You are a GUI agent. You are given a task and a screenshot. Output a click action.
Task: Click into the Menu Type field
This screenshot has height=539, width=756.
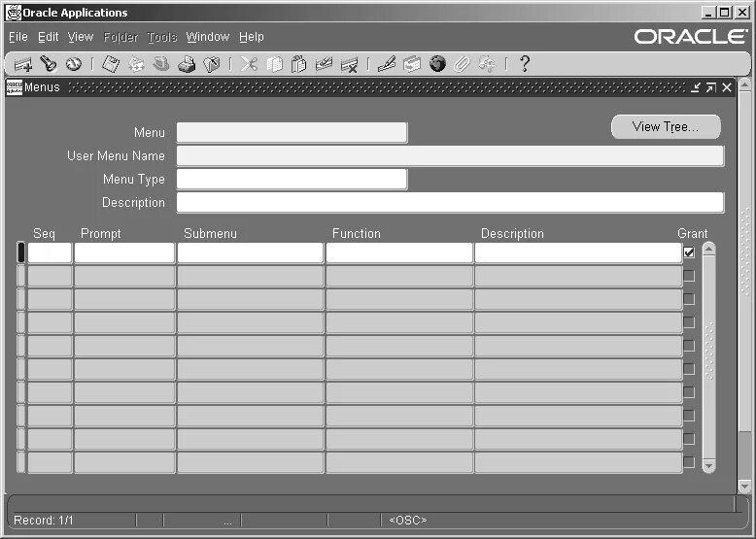[292, 180]
